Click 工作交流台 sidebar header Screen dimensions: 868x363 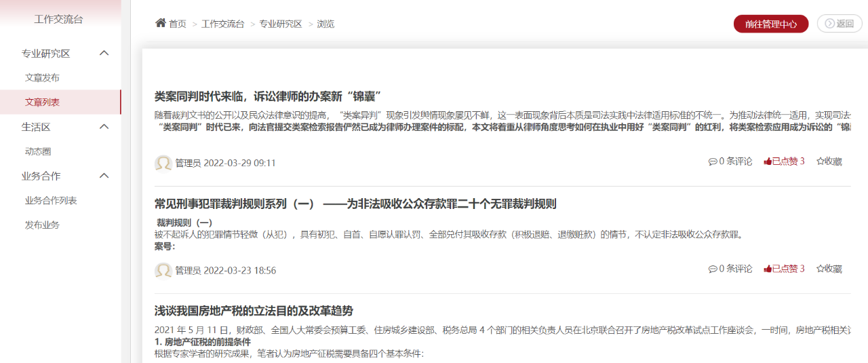click(x=59, y=19)
